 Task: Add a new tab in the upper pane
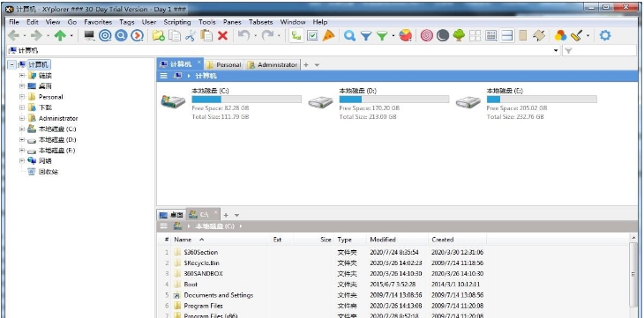click(305, 65)
